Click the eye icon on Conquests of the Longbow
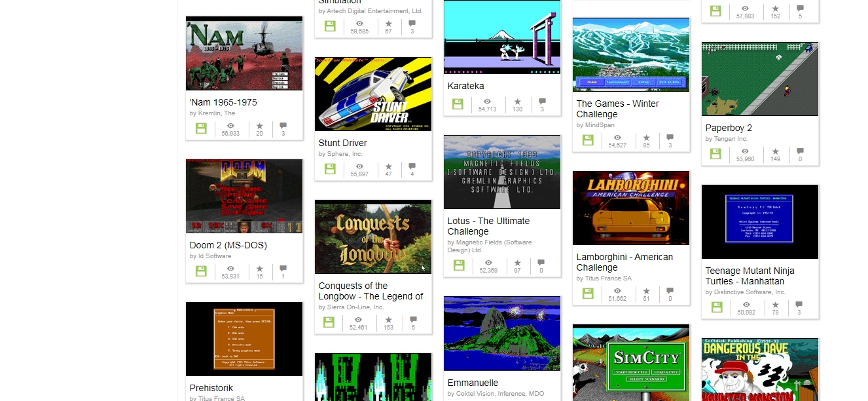This screenshot has width=868, height=401. coord(359,319)
